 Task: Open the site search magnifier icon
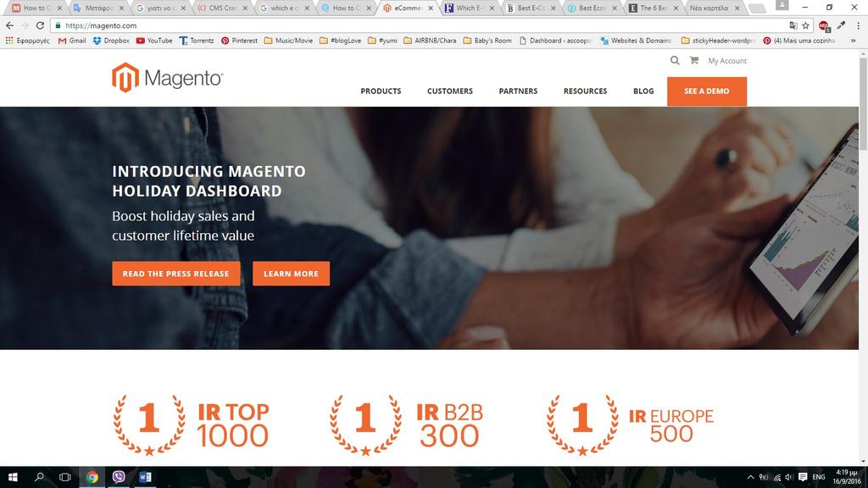click(x=674, y=60)
